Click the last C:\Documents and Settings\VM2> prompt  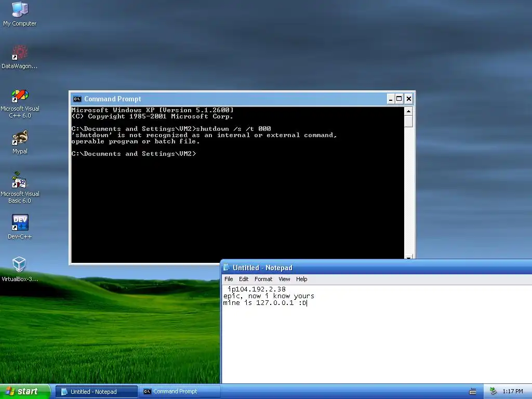pos(134,154)
